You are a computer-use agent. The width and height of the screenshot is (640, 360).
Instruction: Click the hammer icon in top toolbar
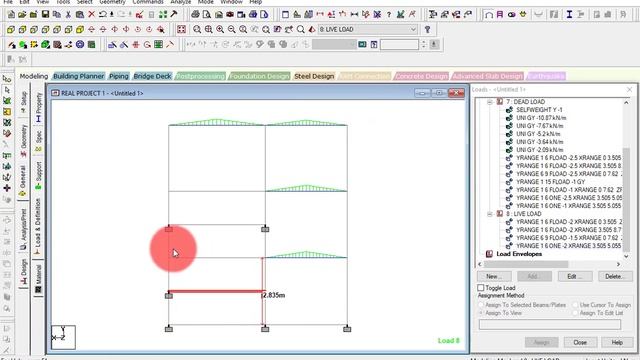click(x=173, y=15)
